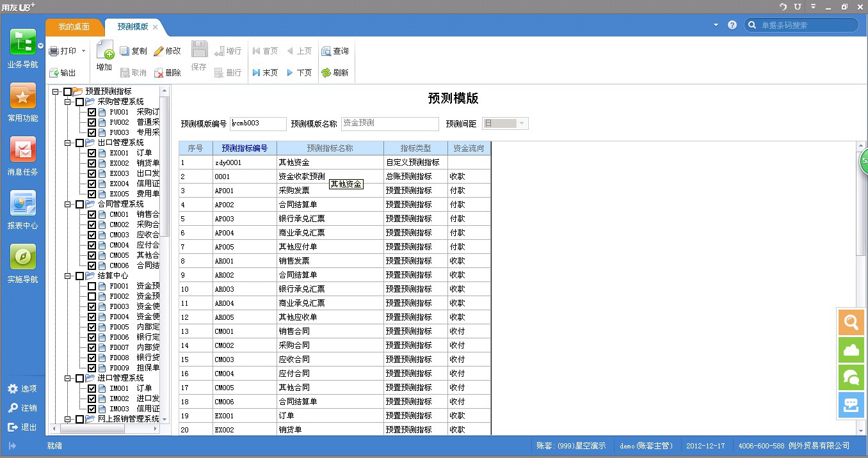Click the green cloud floating button

[851, 350]
